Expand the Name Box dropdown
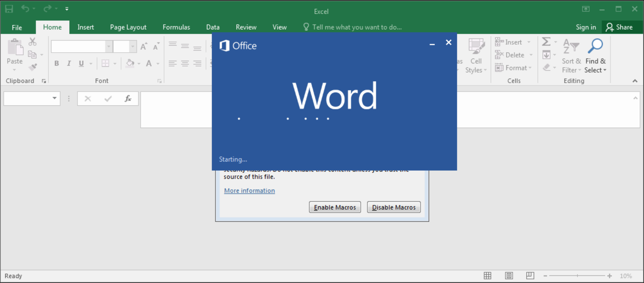 point(55,99)
